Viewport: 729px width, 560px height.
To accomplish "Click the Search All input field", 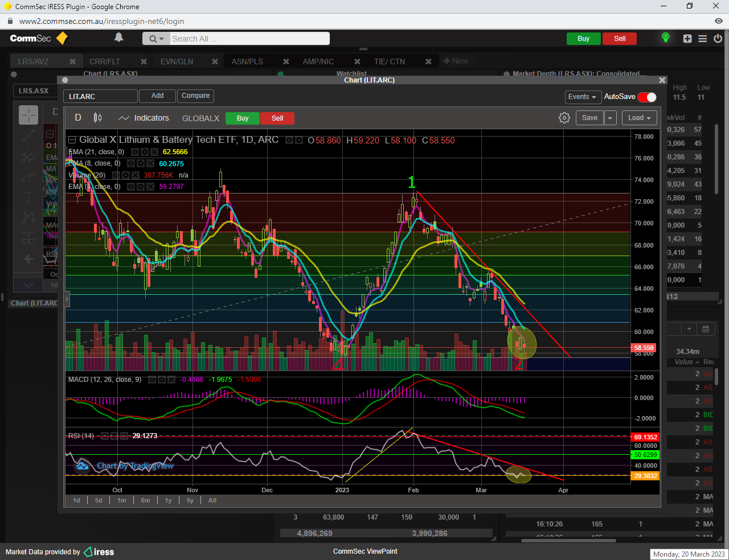I will pyautogui.click(x=249, y=39).
